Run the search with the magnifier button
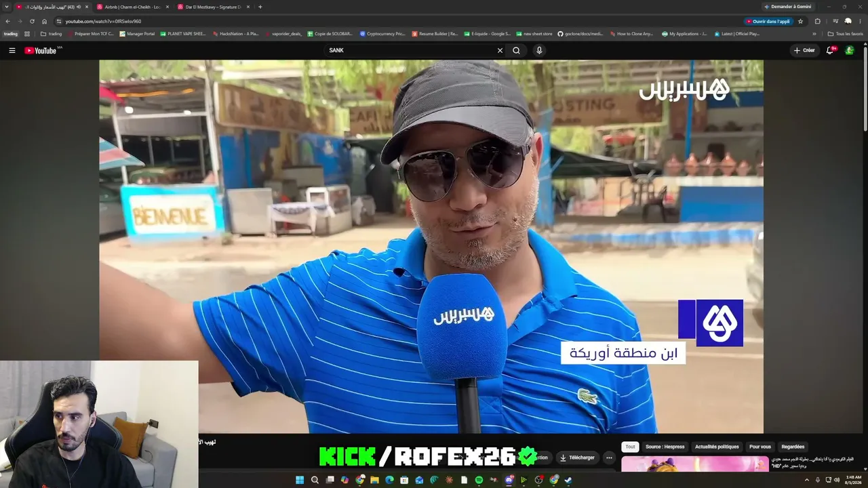 tap(516, 50)
